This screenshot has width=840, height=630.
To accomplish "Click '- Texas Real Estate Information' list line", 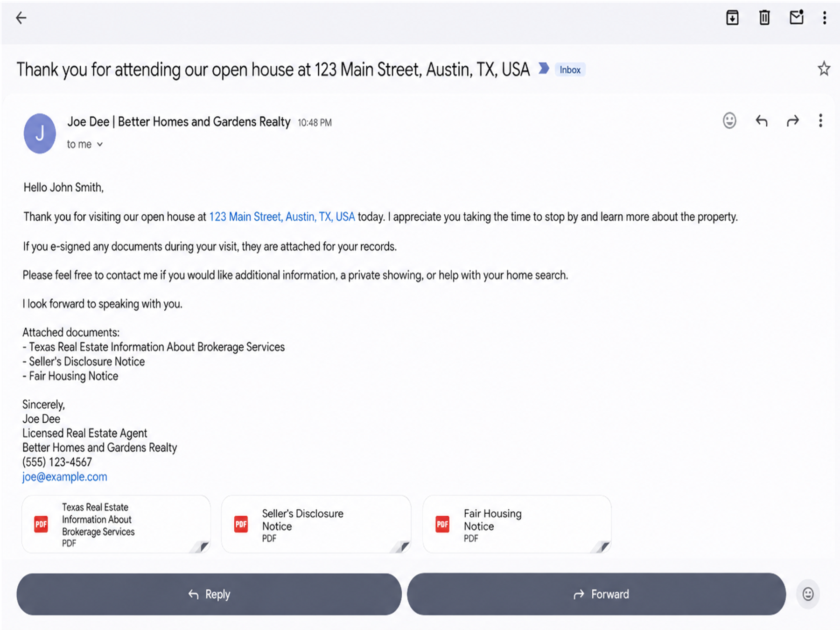I will [154, 347].
